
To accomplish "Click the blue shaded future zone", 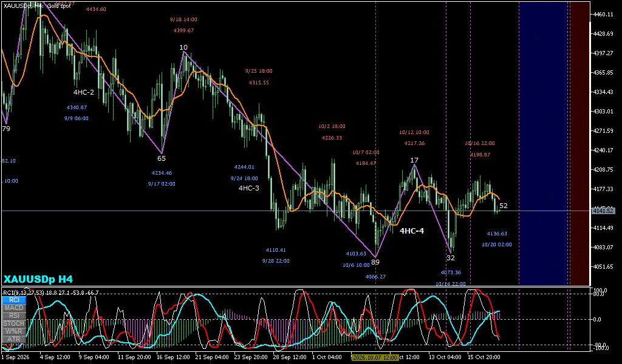I will click(x=543, y=143).
